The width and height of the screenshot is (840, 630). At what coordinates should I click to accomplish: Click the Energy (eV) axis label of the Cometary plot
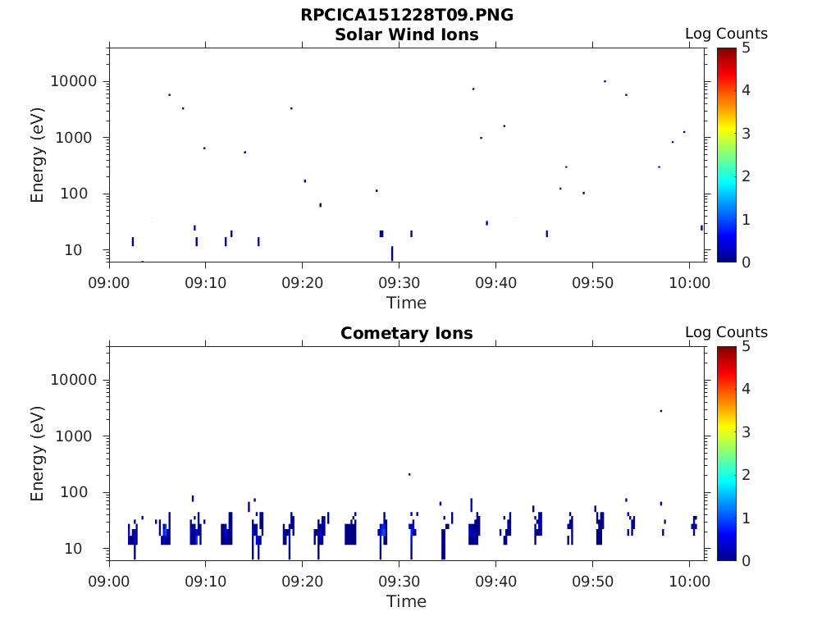(x=37, y=454)
